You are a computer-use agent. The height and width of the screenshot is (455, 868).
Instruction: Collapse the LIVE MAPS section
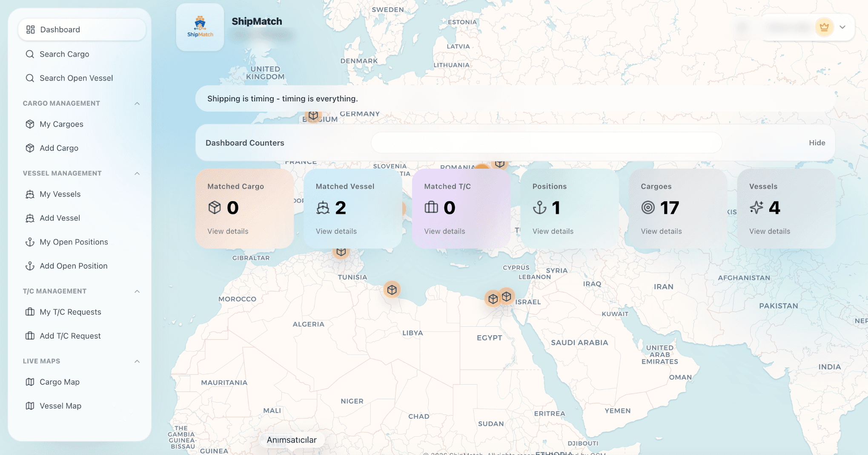pyautogui.click(x=137, y=361)
